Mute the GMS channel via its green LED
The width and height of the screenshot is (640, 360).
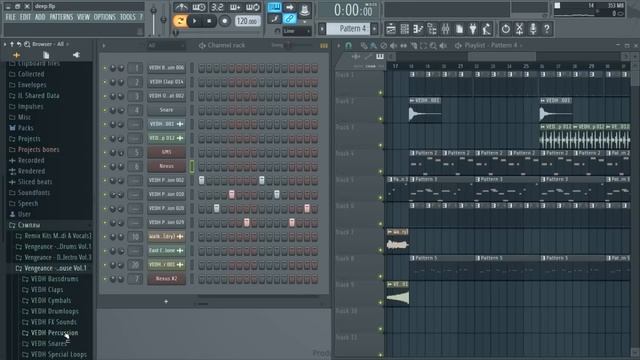105,153
